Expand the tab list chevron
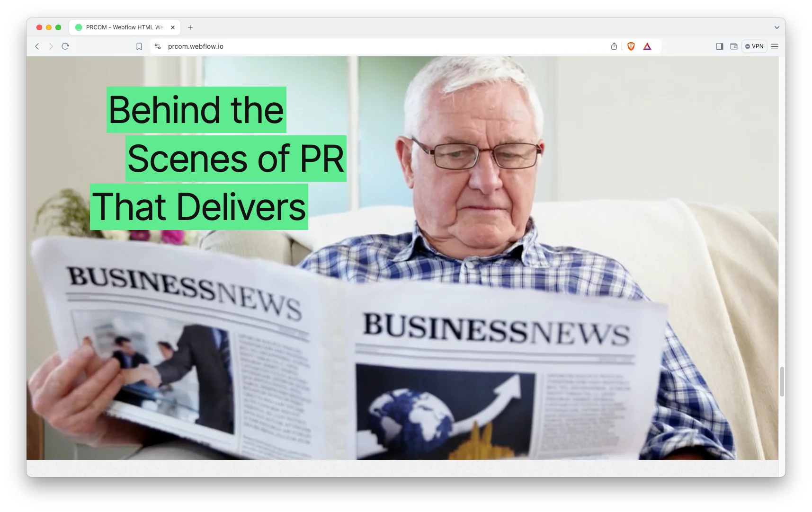This screenshot has width=812, height=512. pos(776,27)
